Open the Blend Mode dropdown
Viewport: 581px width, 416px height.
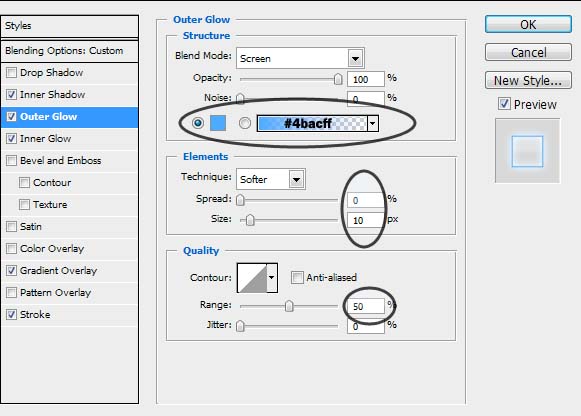click(300, 58)
